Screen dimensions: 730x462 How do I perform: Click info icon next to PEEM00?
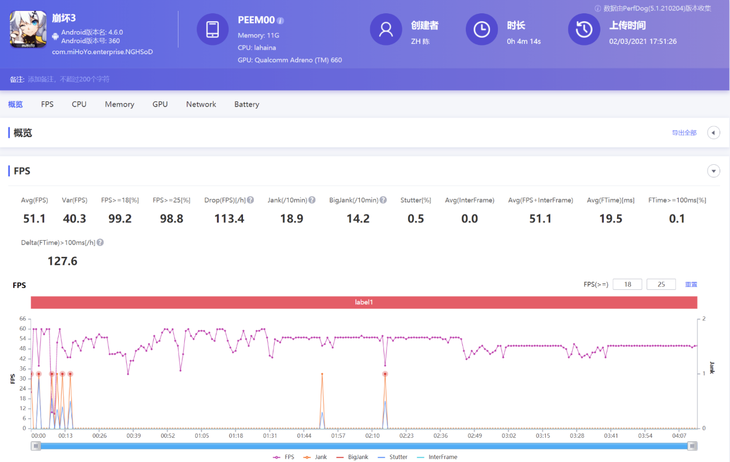tap(281, 20)
